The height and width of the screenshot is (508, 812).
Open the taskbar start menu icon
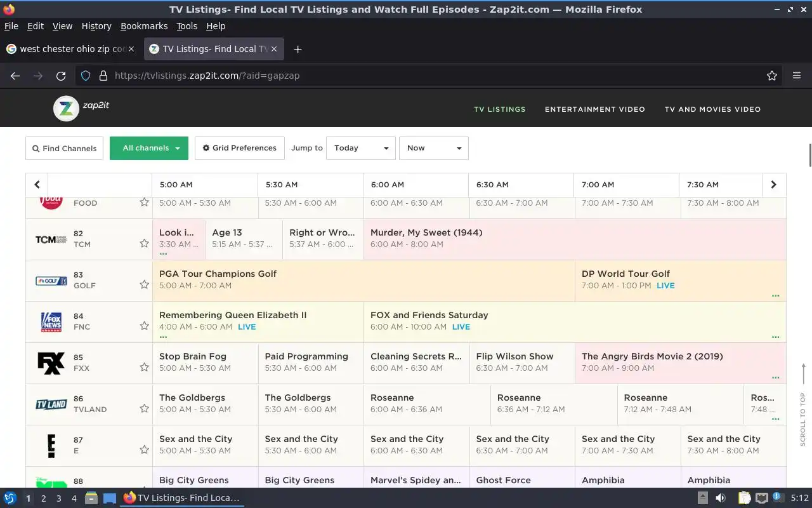10,498
